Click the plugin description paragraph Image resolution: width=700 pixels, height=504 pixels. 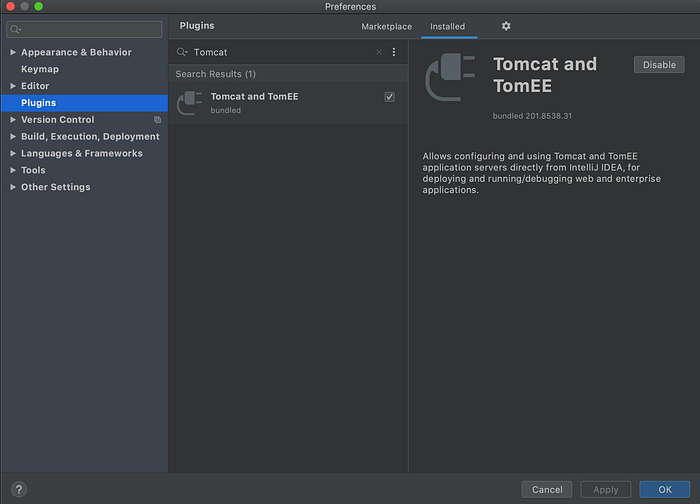542,173
